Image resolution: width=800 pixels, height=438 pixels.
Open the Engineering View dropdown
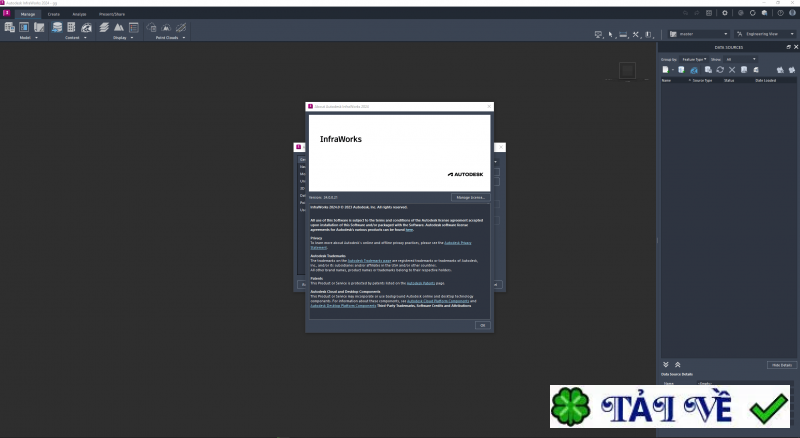click(x=765, y=34)
